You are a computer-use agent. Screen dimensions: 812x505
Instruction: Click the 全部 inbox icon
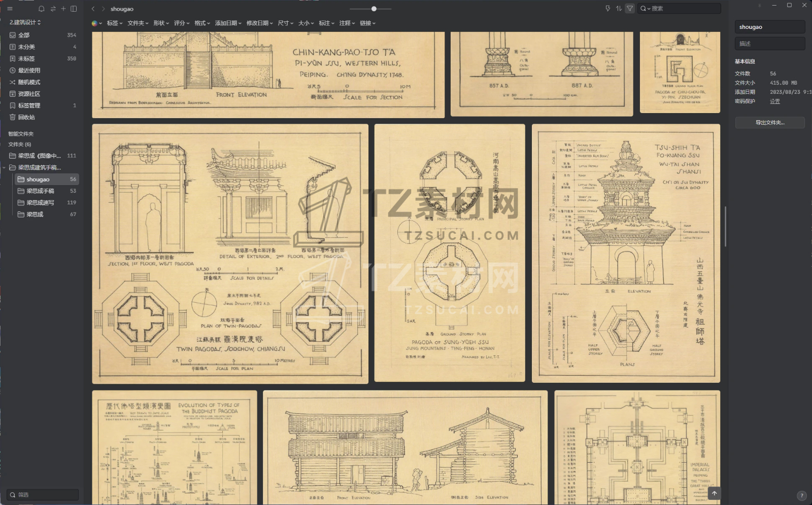pyautogui.click(x=13, y=35)
